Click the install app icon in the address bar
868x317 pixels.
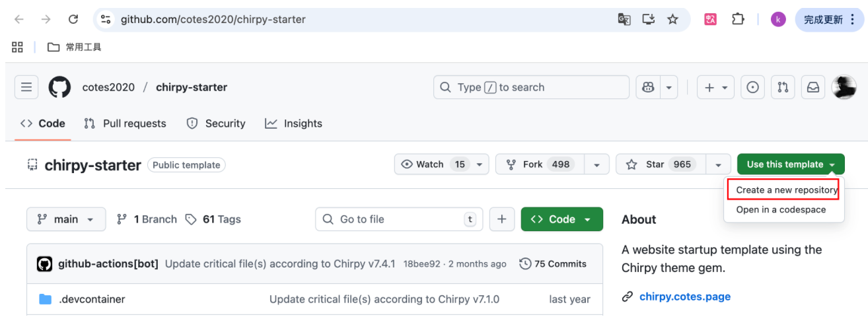coord(649,19)
